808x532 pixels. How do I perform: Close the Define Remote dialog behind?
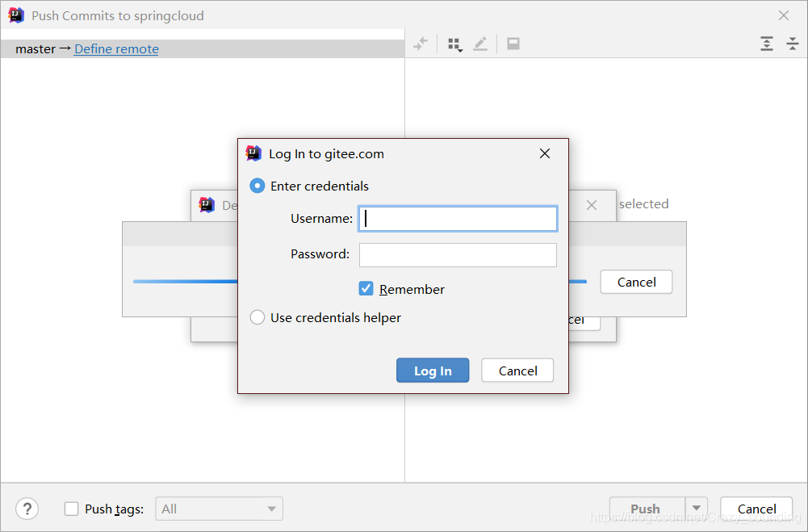(592, 205)
